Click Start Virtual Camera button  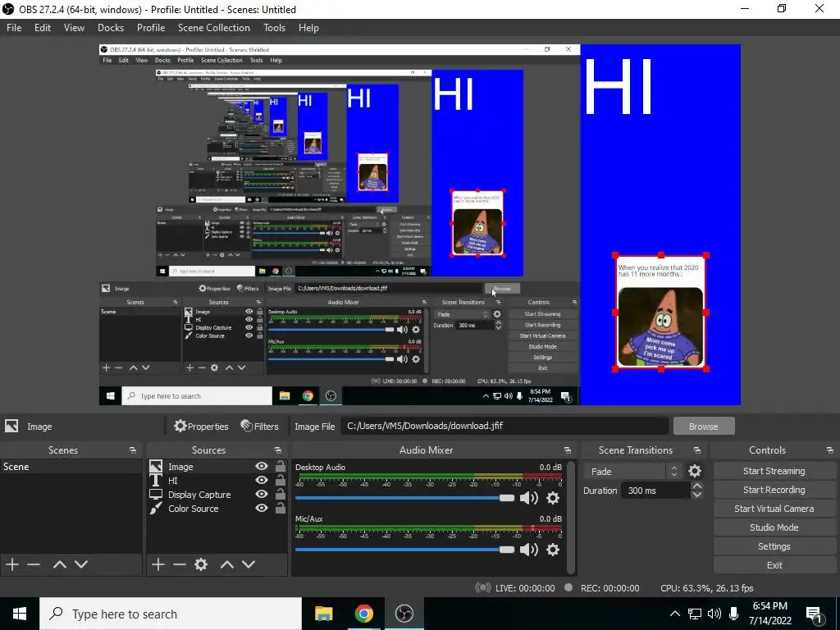774,509
